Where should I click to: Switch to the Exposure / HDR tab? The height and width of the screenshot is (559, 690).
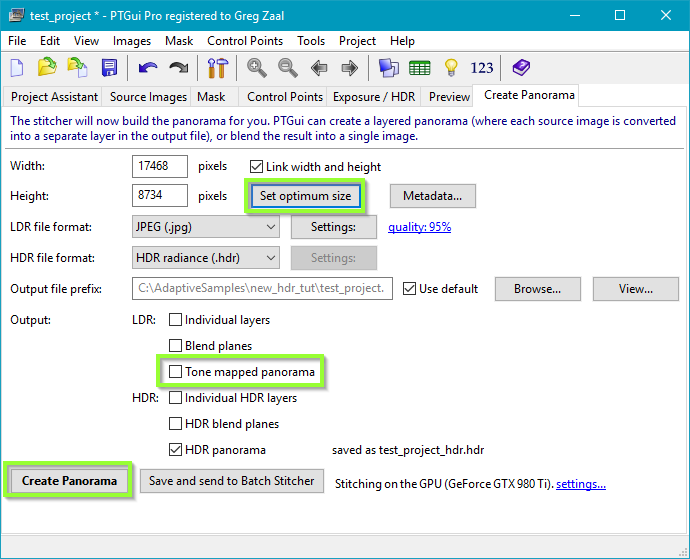pos(374,96)
